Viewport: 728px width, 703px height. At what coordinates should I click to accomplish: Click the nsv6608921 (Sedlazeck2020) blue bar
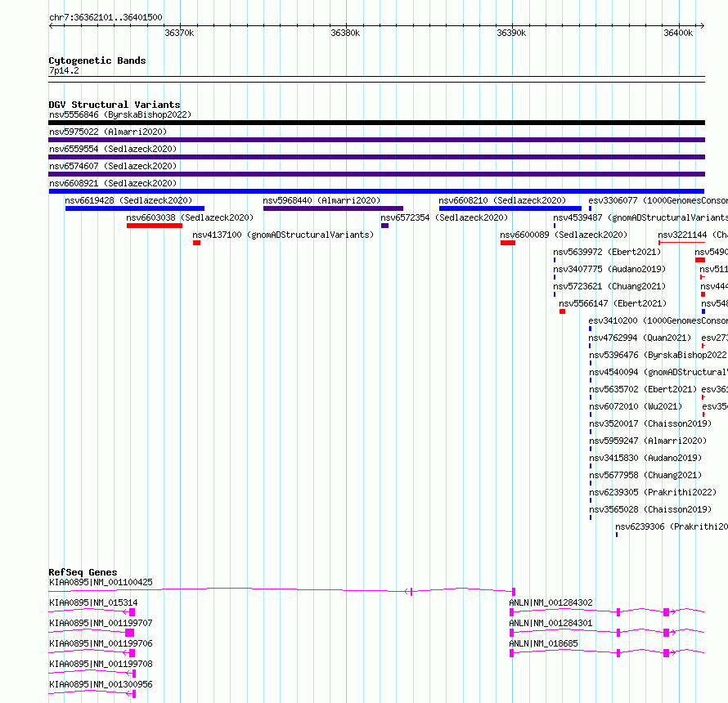tap(376, 191)
